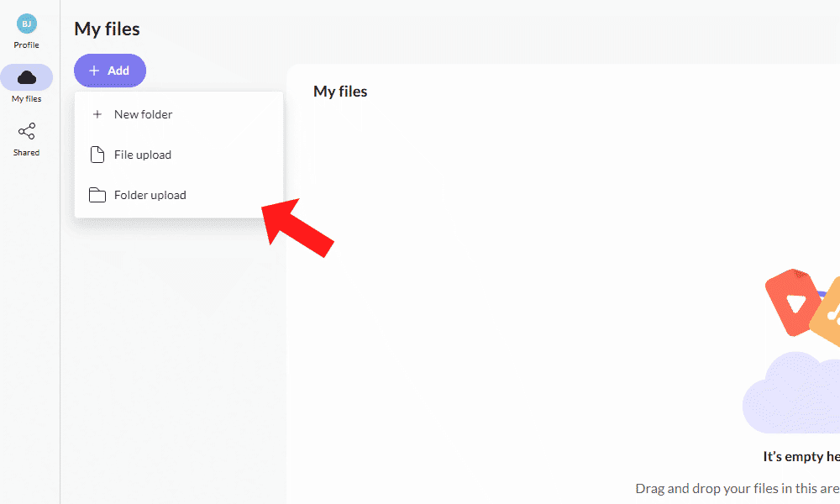Click the New folder plus icon
Screen dimensions: 840x504
click(x=97, y=114)
